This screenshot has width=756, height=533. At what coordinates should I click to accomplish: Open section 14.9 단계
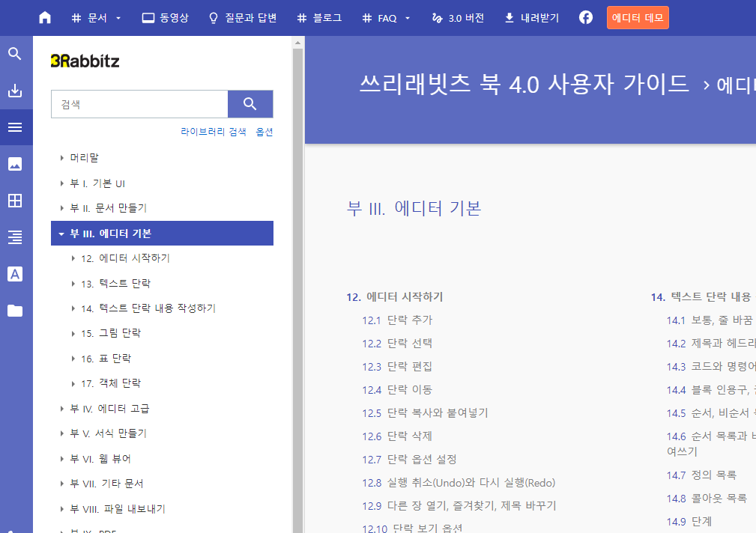click(689, 522)
